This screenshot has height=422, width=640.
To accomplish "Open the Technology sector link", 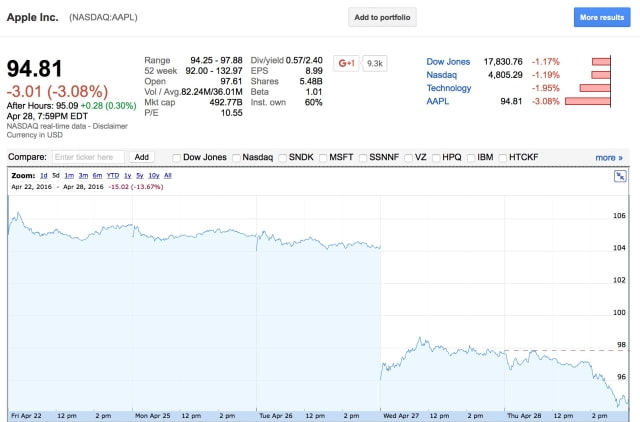I will tap(449, 88).
